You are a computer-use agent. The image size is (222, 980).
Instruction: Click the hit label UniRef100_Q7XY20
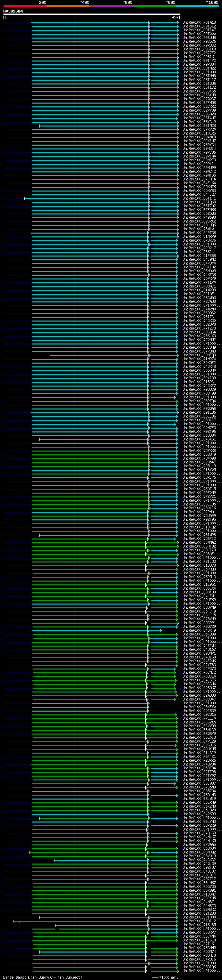point(199,129)
